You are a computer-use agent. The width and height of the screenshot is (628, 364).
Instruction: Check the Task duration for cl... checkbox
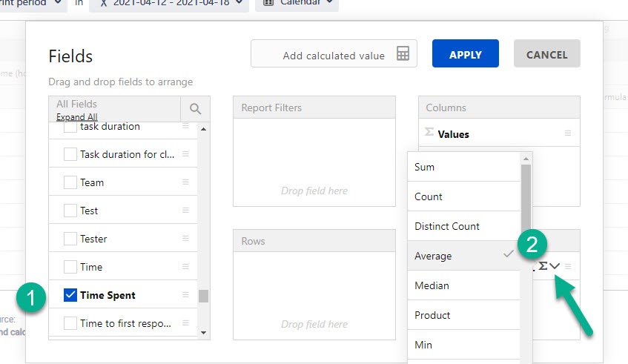(x=70, y=154)
